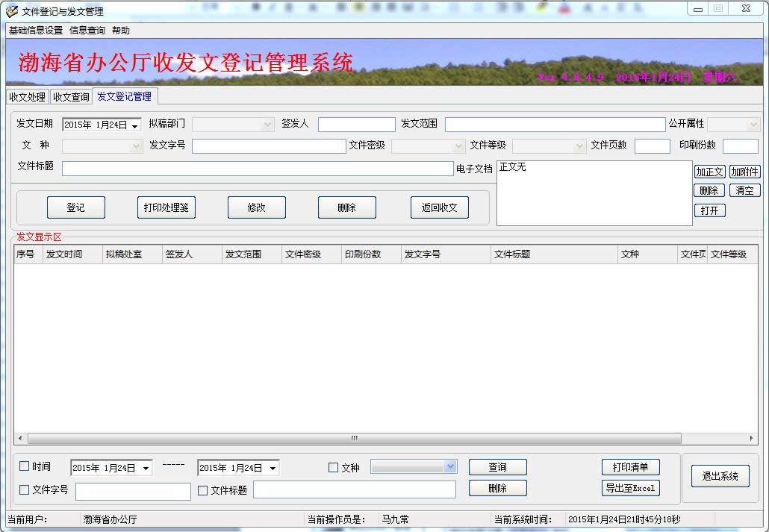Check the 文件标题 search checkbox
769x532 pixels.
[x=203, y=490]
